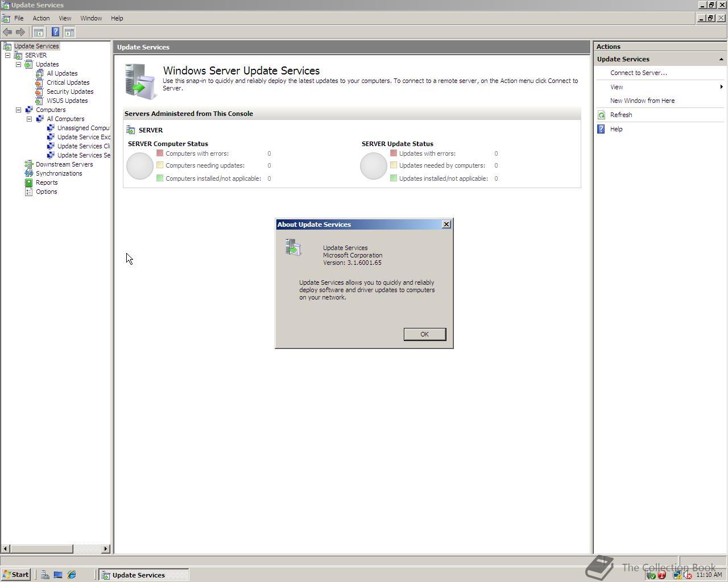Select Update Service Exc tree item
Screen dimensions: 728x582
[x=84, y=137]
